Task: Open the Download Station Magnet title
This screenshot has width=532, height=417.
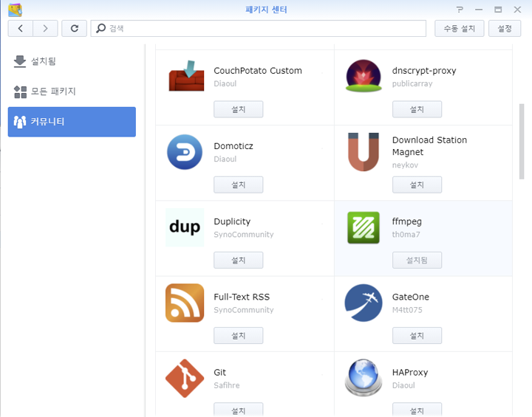Action: click(429, 146)
